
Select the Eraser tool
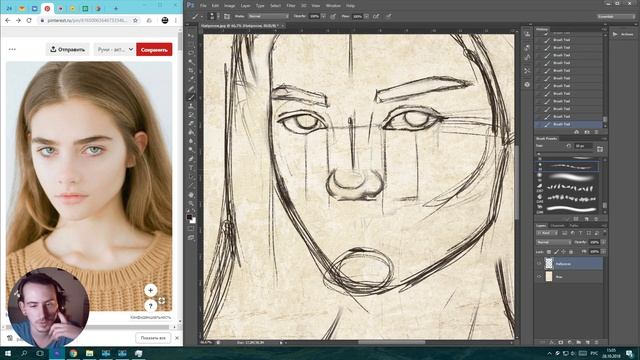[191, 124]
